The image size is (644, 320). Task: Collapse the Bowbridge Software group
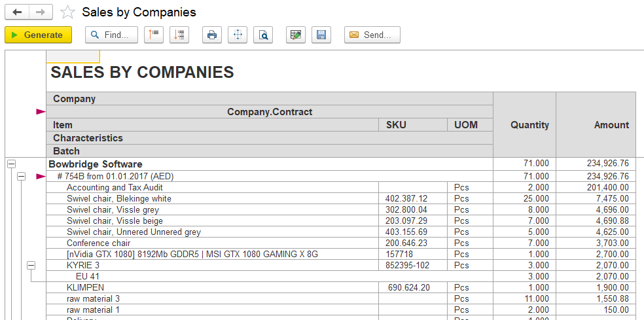[x=12, y=164]
